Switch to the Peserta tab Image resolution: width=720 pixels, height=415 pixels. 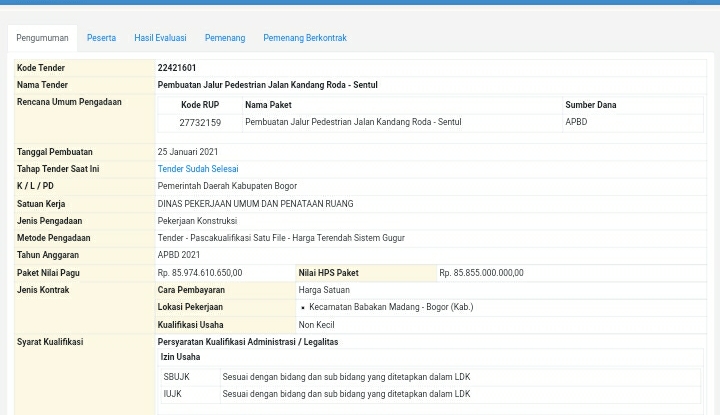point(101,38)
